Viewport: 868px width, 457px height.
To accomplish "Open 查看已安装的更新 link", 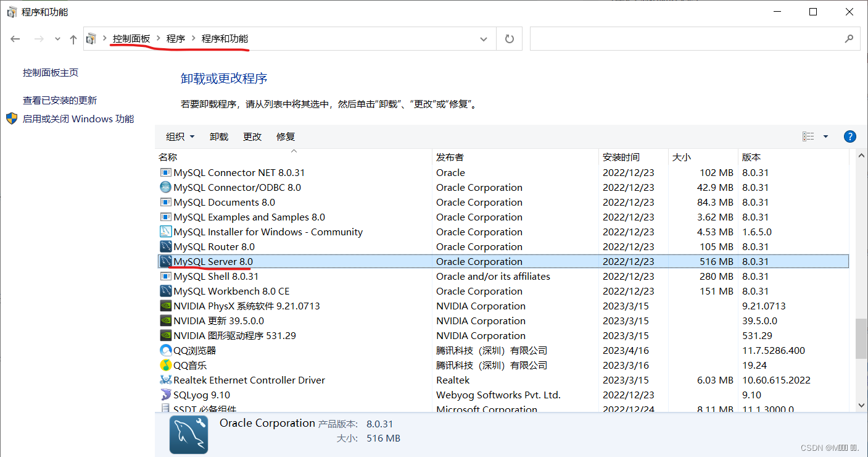I will pos(60,100).
